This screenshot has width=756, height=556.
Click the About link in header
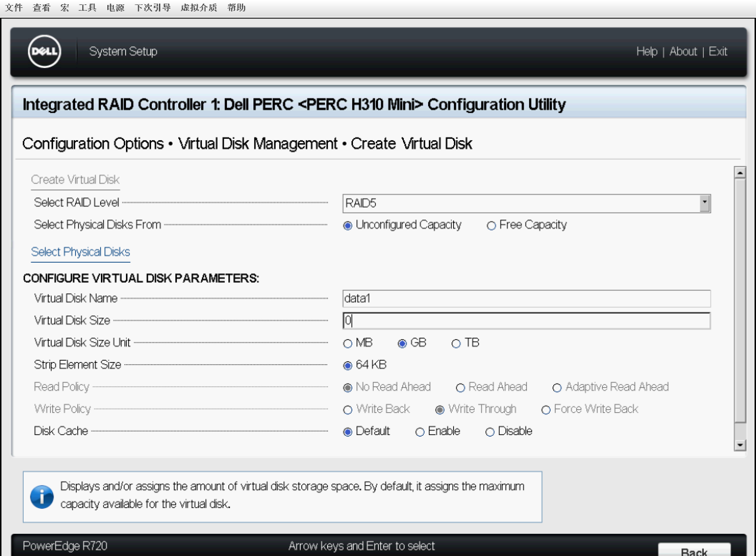coord(683,52)
